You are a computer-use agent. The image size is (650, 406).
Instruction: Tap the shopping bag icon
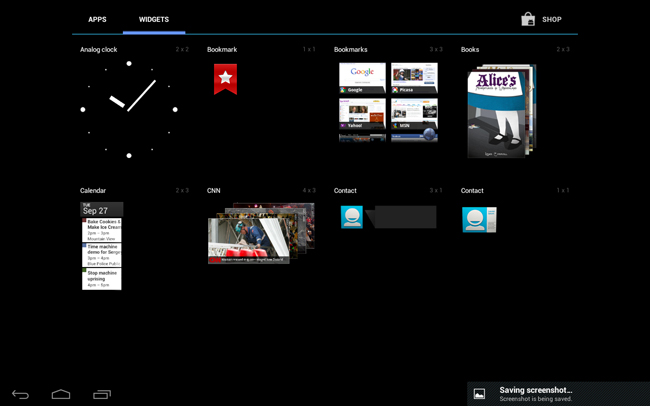click(x=528, y=19)
